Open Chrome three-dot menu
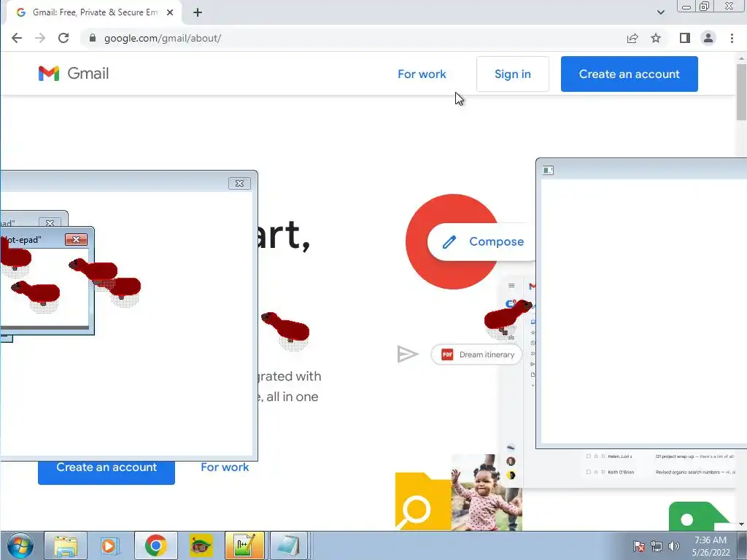Image resolution: width=747 pixels, height=560 pixels. 732,38
